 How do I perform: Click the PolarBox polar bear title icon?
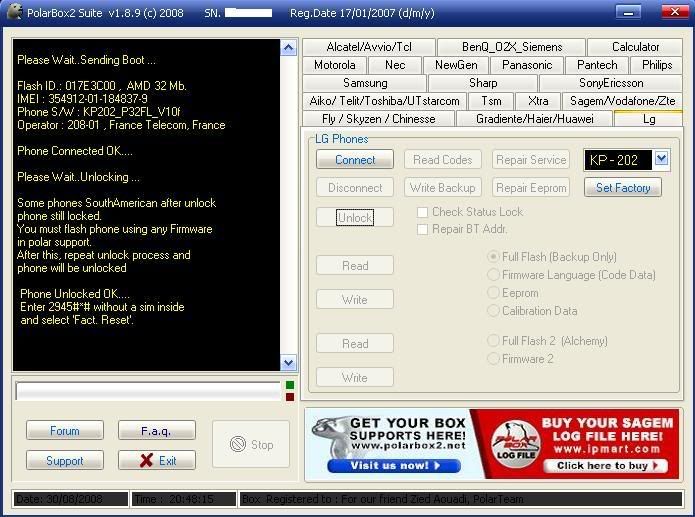point(14,12)
